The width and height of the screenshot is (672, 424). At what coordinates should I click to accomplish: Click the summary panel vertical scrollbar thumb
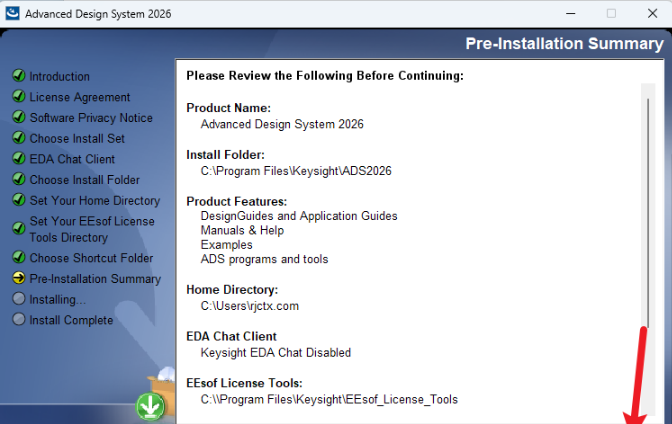(649, 200)
